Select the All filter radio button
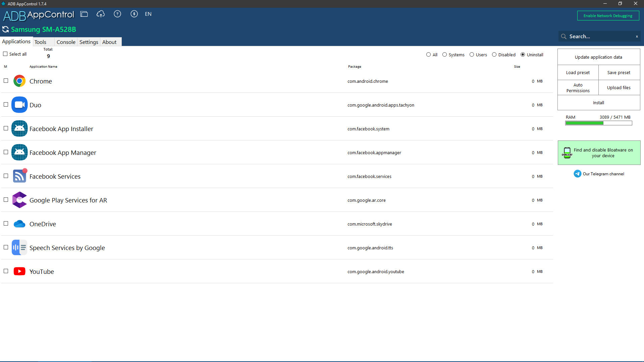Image resolution: width=644 pixels, height=362 pixels. click(x=428, y=55)
